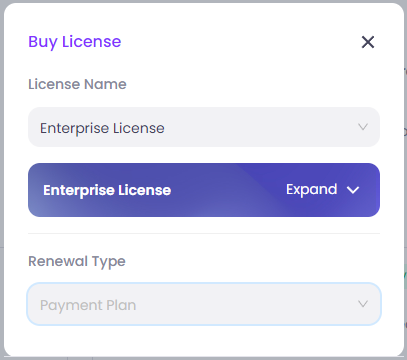This screenshot has height=360, width=407.
Task: Click the chevron beside Expand
Action: (x=353, y=190)
